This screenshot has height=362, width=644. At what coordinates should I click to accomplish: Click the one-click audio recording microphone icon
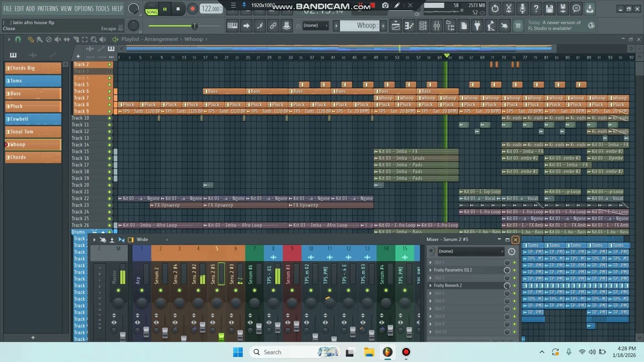[x=522, y=9]
